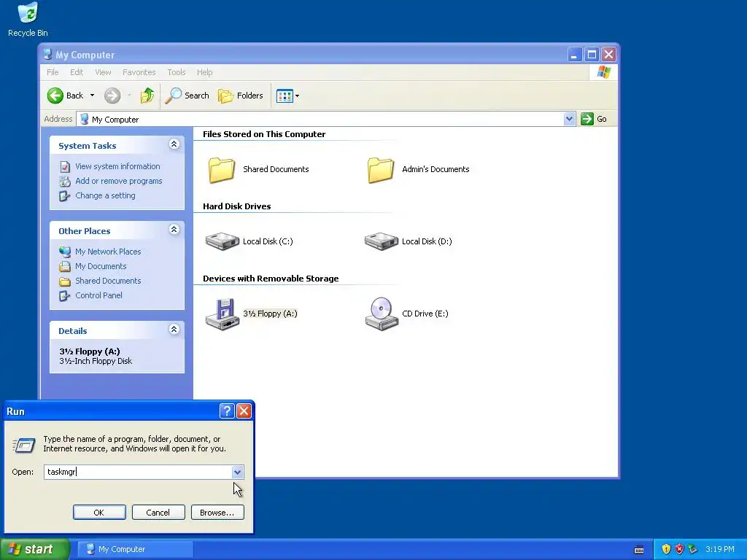Viewport: 747px width, 560px height.
Task: Open My Documents in Other Places
Action: pos(101,266)
